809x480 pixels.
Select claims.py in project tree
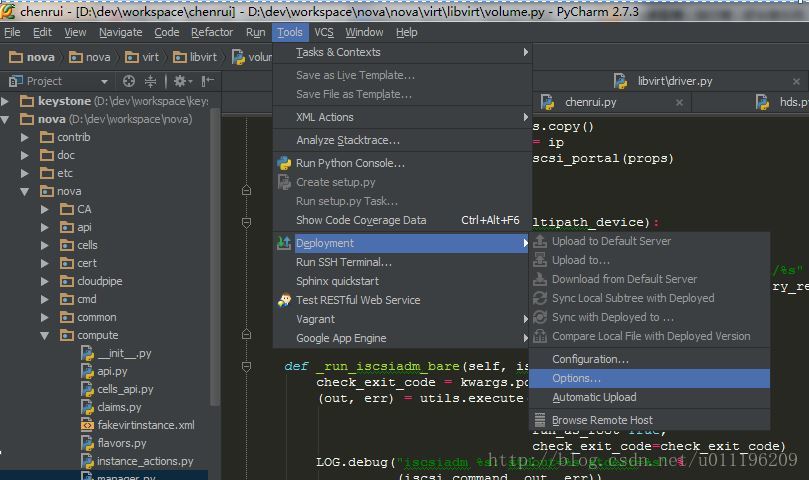tap(119, 407)
